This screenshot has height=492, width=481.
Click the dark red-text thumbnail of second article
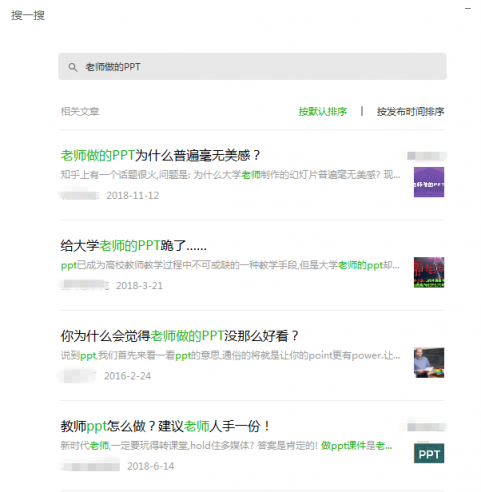pyautogui.click(x=429, y=272)
